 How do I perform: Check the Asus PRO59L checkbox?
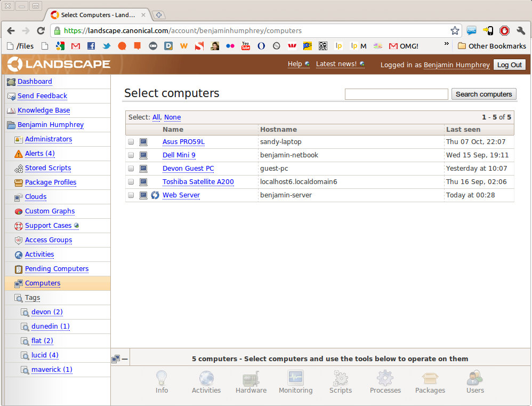[x=131, y=142]
